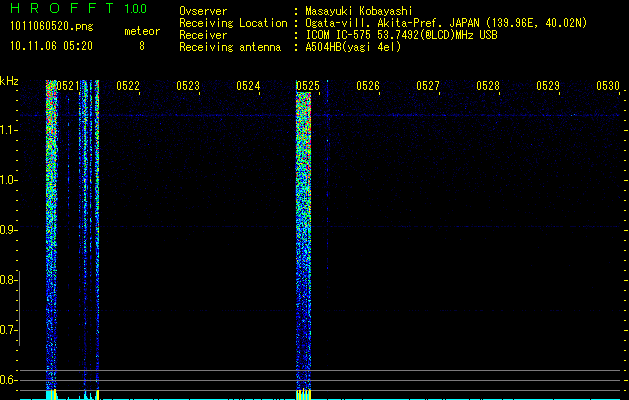
Task: Click the 0526 time marker
Action: tap(368, 86)
